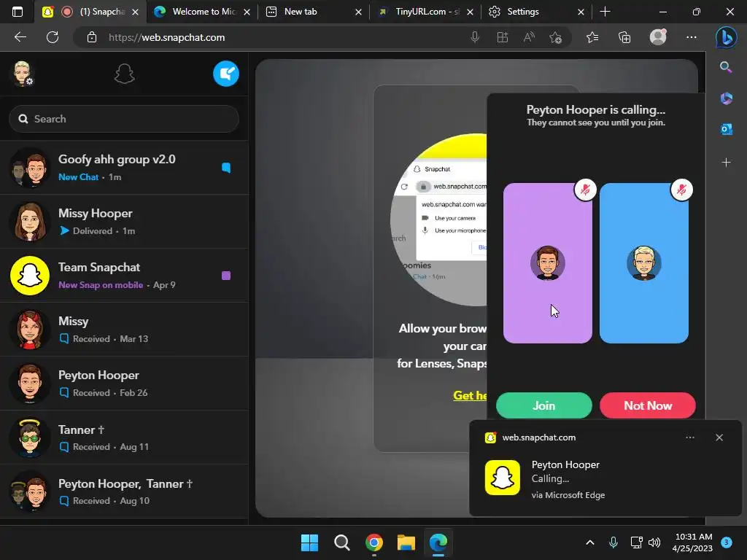
Task: Open Outlook in Edge sidebar
Action: point(726,129)
